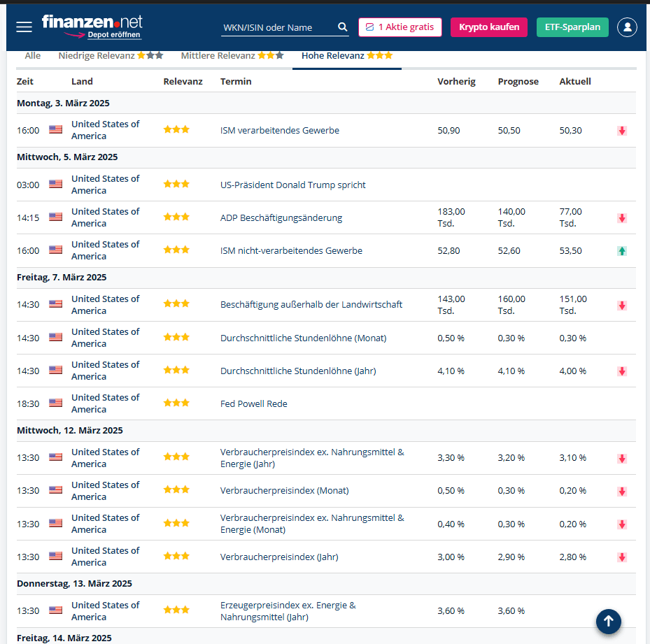Click the Termin column header
Image resolution: width=650 pixels, height=644 pixels.
click(236, 82)
